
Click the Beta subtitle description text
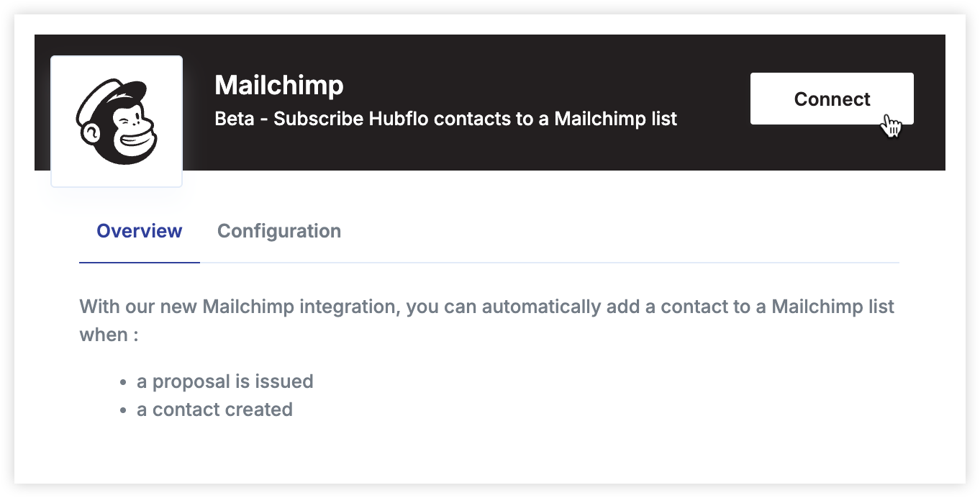[x=446, y=119]
